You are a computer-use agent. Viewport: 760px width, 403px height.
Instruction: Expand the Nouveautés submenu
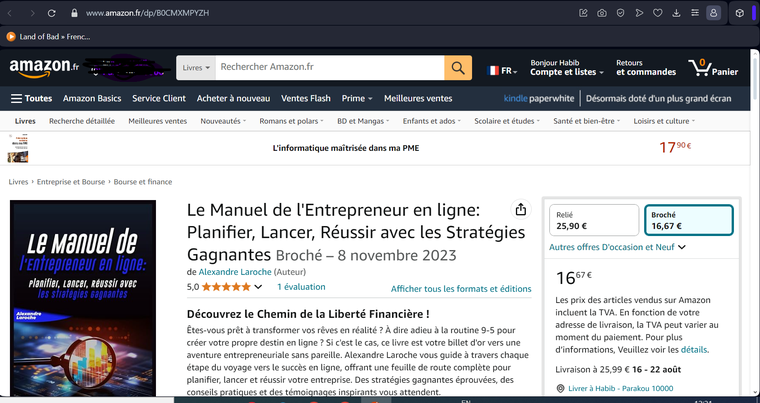223,121
